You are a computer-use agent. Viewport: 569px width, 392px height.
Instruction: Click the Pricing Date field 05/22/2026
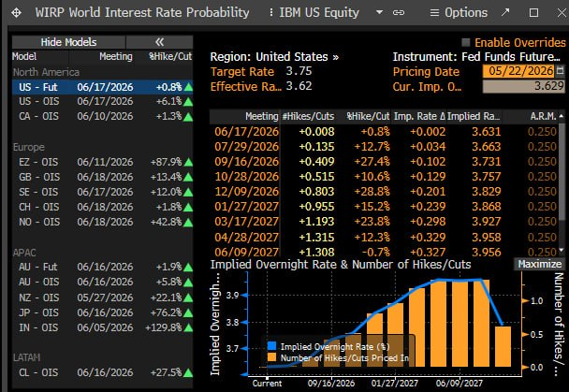[518, 71]
